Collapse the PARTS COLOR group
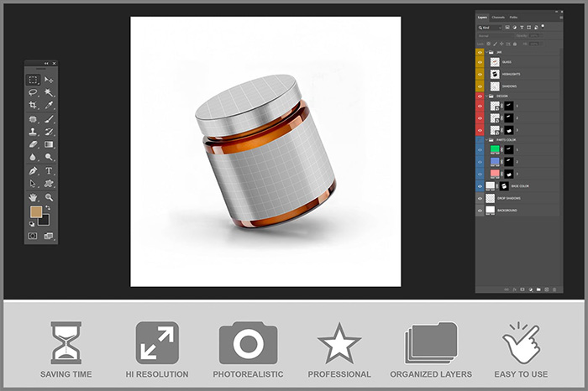 point(486,139)
